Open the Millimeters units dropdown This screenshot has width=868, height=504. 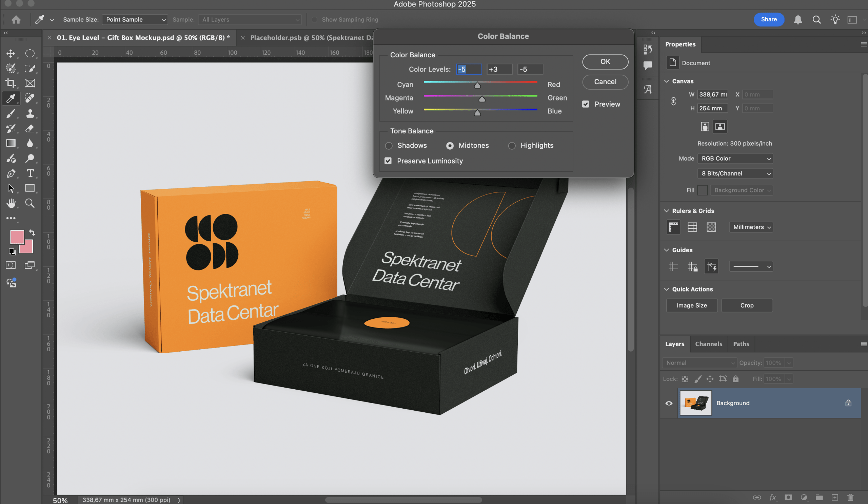click(751, 227)
